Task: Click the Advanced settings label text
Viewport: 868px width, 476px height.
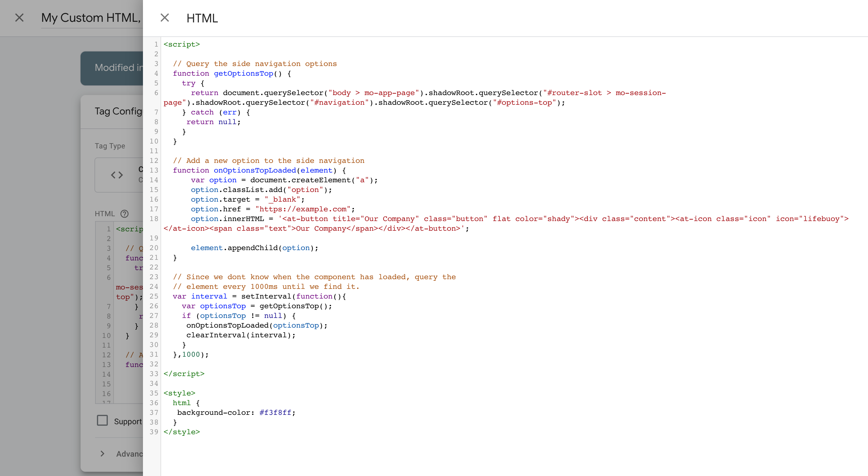Action: pos(129,454)
